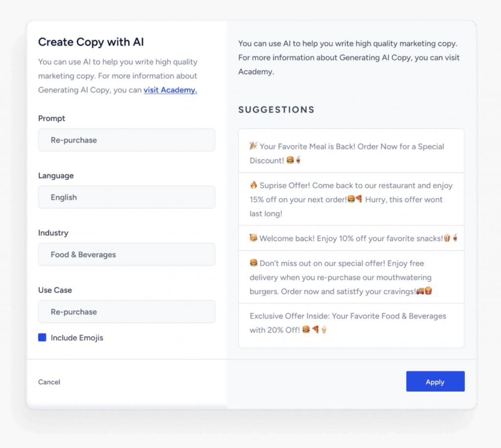This screenshot has height=448, width=501.
Task: Click the megaphone emoji in the second suggestion
Action: pos(359,199)
